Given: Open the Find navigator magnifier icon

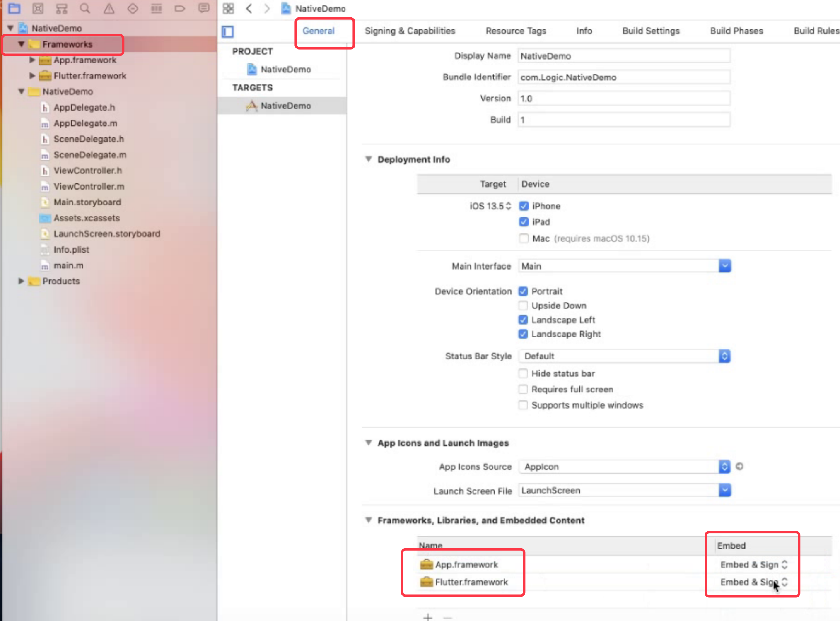Looking at the screenshot, I should click(85, 8).
